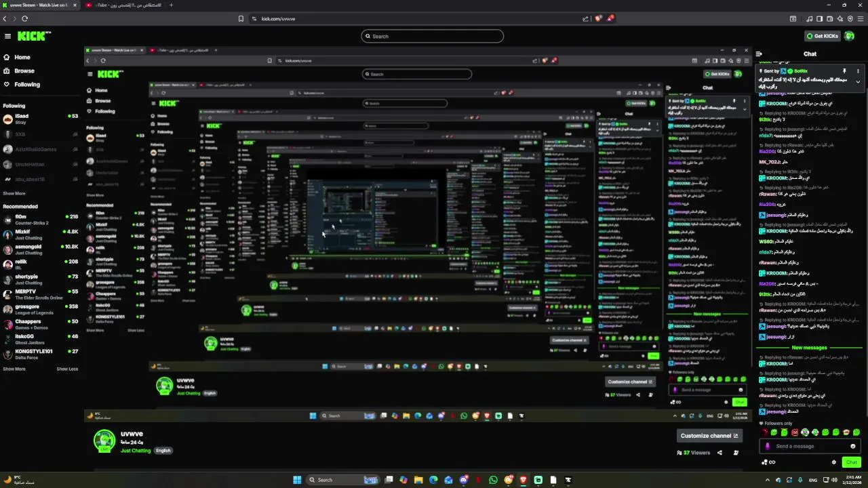This screenshot has width=868, height=488.
Task: Open recommended channel grossgore
Action: [39, 309]
